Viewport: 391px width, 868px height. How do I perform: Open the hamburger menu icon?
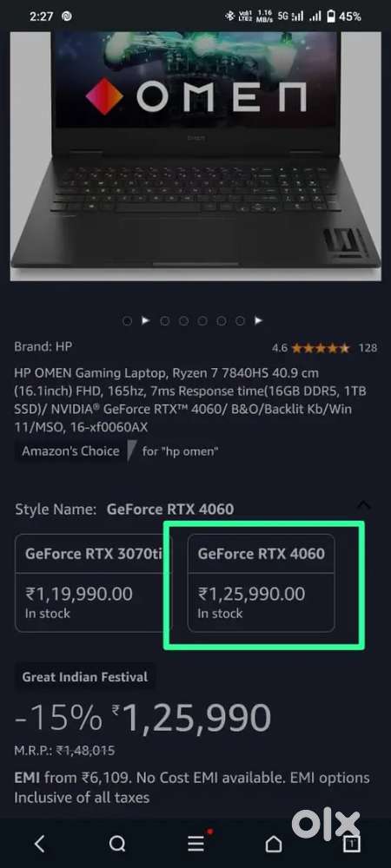pyautogui.click(x=196, y=843)
